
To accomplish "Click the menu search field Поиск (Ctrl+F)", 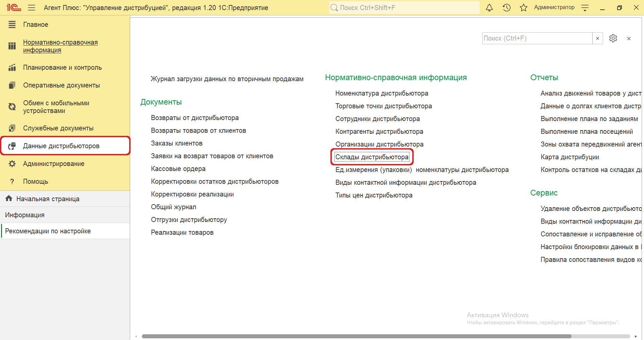I will click(537, 38).
